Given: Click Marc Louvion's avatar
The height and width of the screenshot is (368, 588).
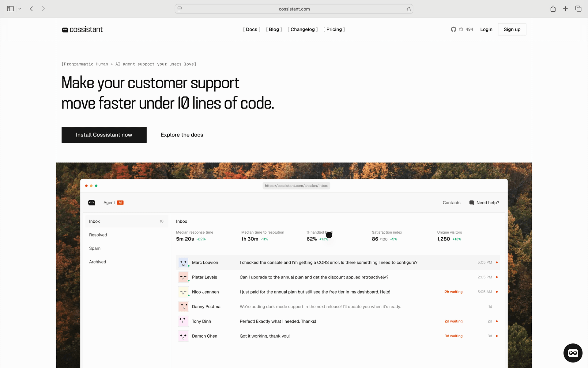Looking at the screenshot, I should click(x=183, y=263).
